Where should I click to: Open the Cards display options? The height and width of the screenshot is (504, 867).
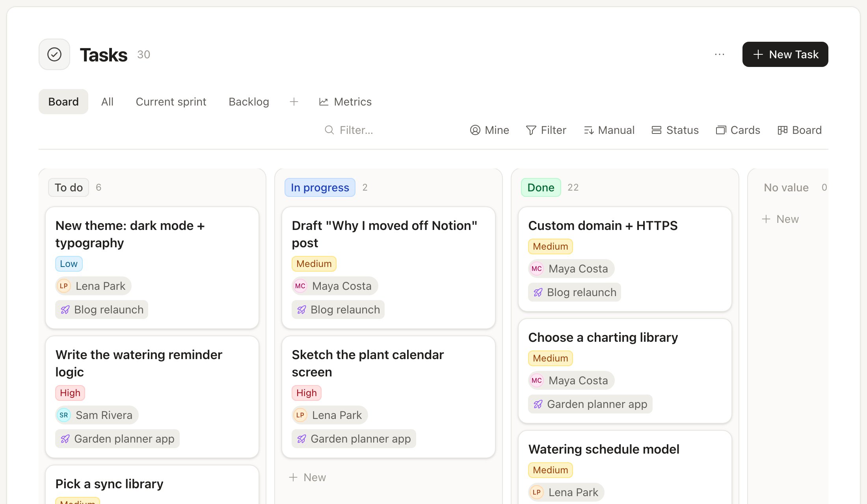pyautogui.click(x=738, y=130)
